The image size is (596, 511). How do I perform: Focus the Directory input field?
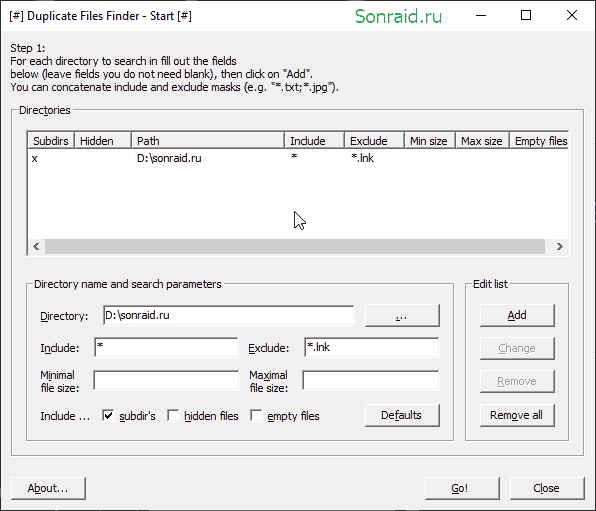coord(228,315)
